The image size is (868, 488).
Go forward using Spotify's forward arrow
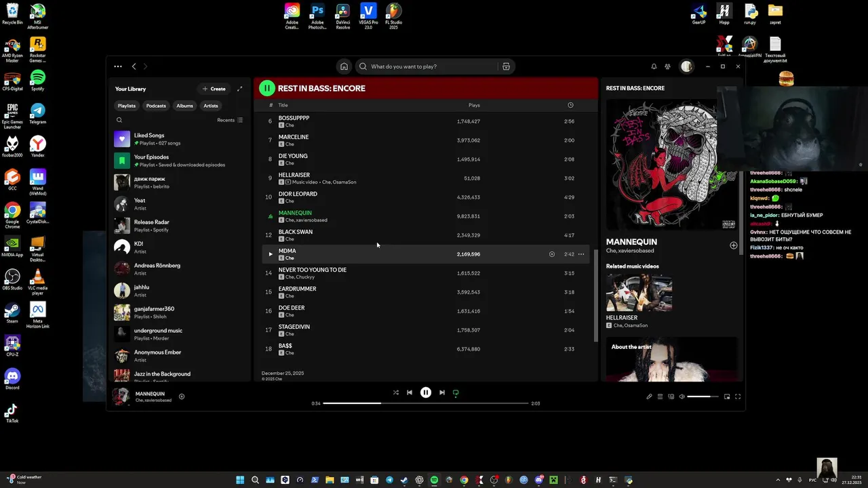pyautogui.click(x=145, y=66)
